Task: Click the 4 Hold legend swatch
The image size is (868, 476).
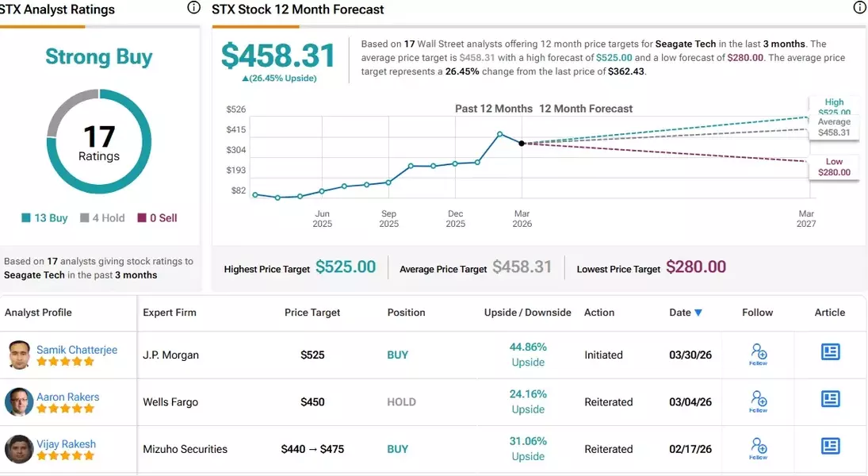Action: pos(85,218)
